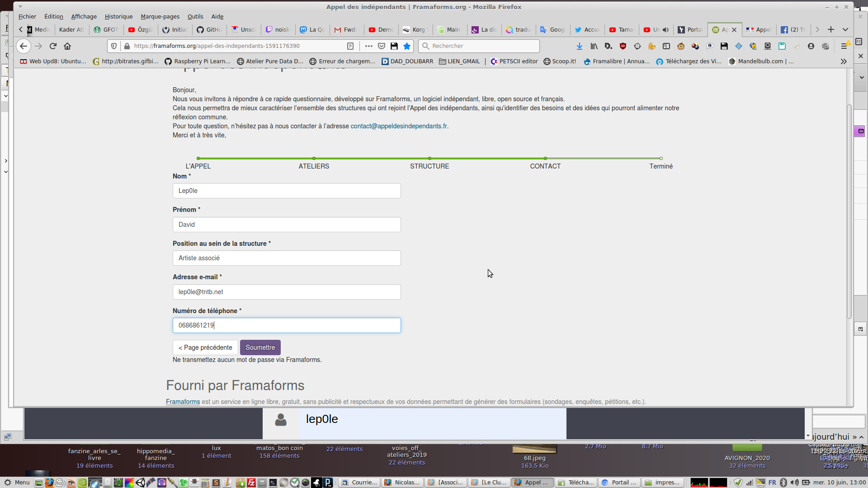The width and height of the screenshot is (868, 488).
Task: Click the back navigation arrow
Action: point(24,46)
